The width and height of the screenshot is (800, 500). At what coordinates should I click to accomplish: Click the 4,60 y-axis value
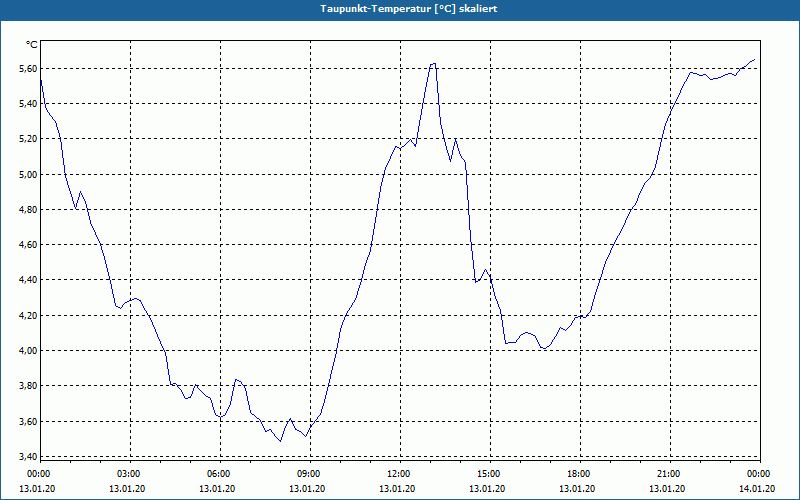pyautogui.click(x=29, y=245)
